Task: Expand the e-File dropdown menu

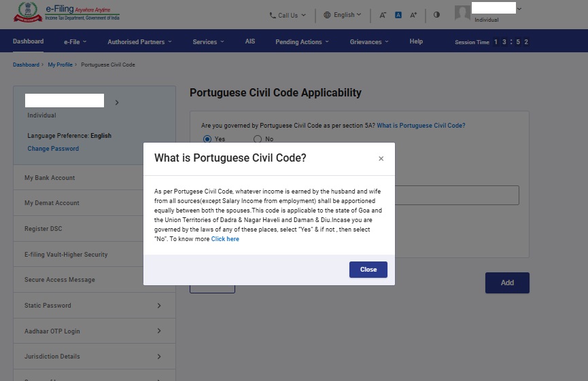Action: pyautogui.click(x=75, y=41)
